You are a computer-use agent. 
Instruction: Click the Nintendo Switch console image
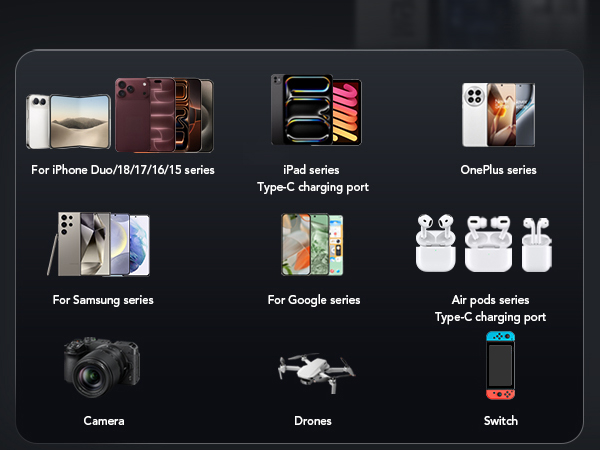tap(501, 365)
